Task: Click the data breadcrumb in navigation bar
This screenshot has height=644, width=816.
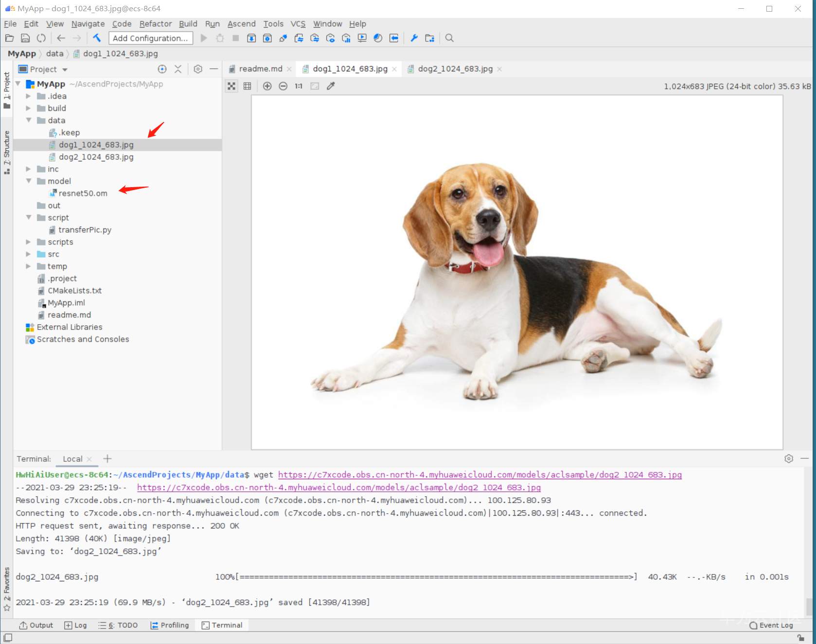Action: [54, 53]
